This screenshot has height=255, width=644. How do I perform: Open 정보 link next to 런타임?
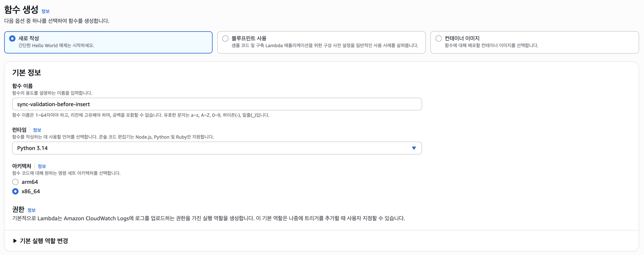[37, 130]
